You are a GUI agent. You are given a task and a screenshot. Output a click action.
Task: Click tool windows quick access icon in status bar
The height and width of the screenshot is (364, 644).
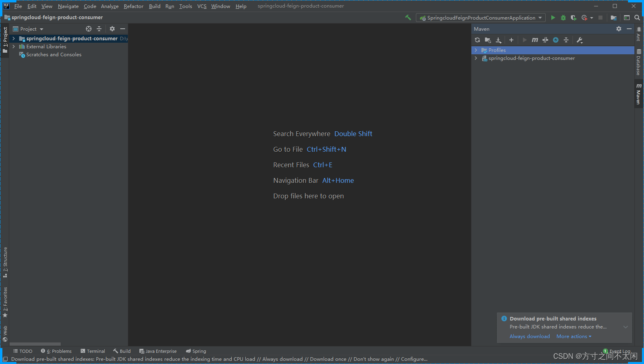pyautogui.click(x=5, y=359)
